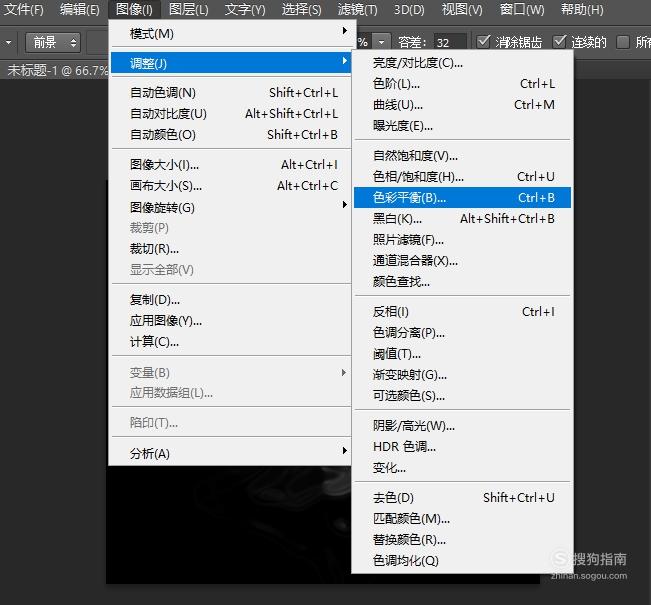Click the 容差 value field
Screen dimensions: 651x605
click(450, 42)
